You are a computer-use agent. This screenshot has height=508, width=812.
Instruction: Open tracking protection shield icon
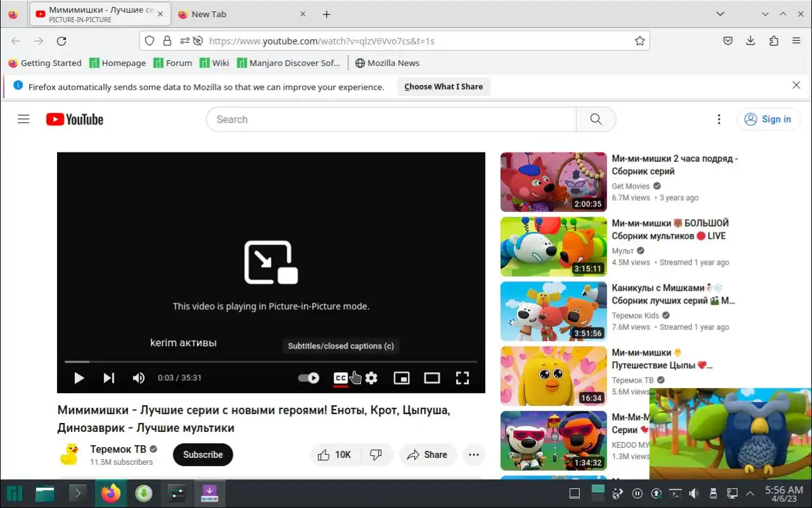[150, 41]
